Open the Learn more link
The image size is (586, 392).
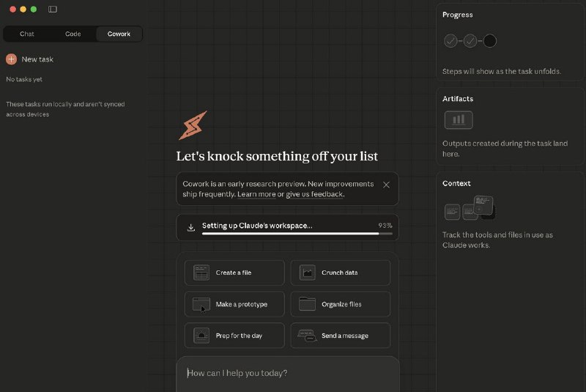coord(256,194)
